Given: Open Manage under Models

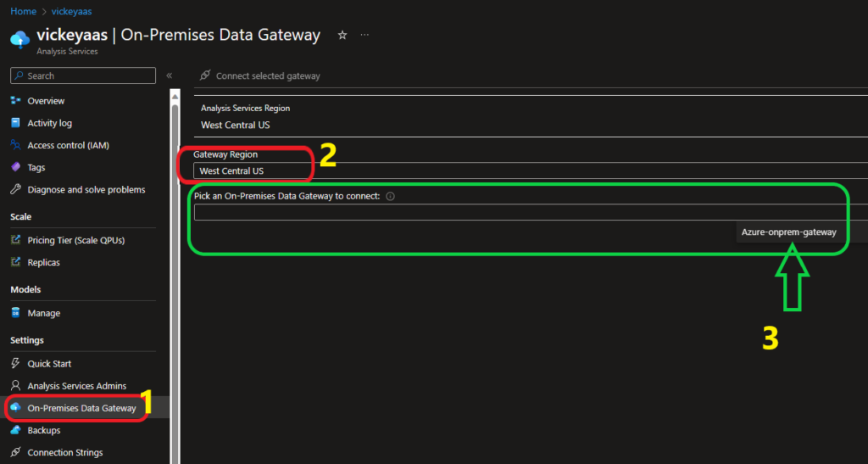Looking at the screenshot, I should [x=44, y=313].
